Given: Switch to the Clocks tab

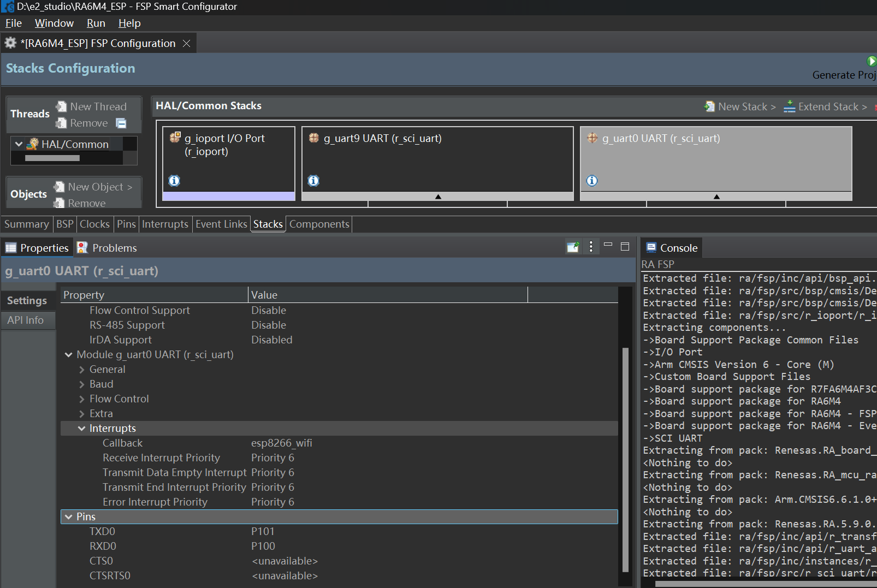Looking at the screenshot, I should 94,224.
